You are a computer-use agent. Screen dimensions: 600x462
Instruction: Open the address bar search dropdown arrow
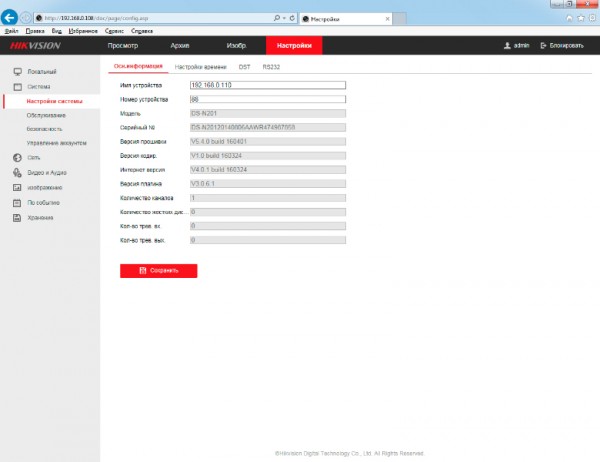click(284, 18)
